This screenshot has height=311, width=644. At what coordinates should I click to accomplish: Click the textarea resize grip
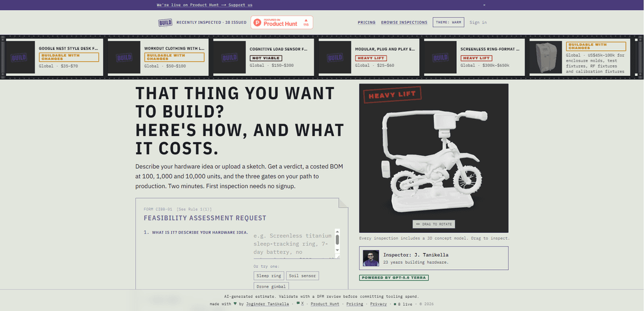pyautogui.click(x=338, y=256)
